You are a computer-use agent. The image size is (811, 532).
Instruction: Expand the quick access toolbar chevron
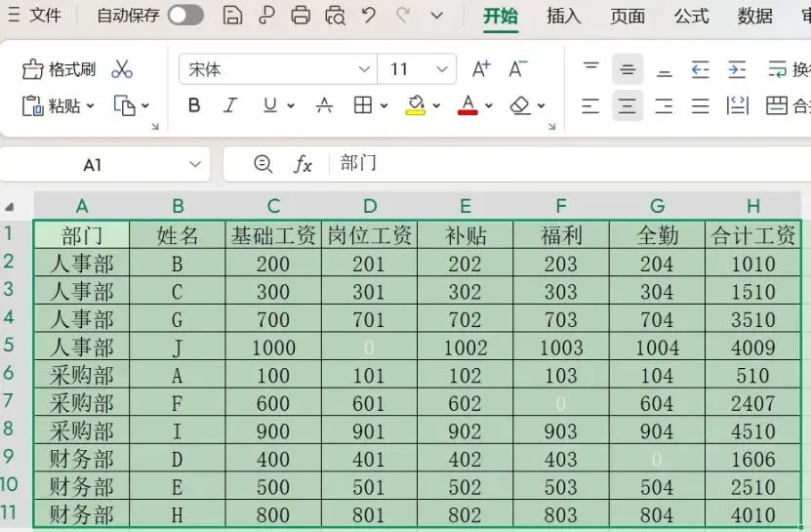437,16
